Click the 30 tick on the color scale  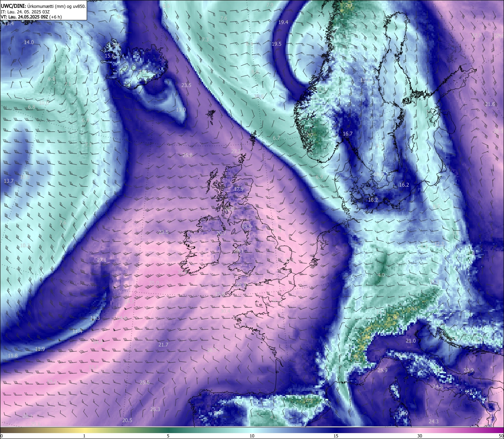420,436
